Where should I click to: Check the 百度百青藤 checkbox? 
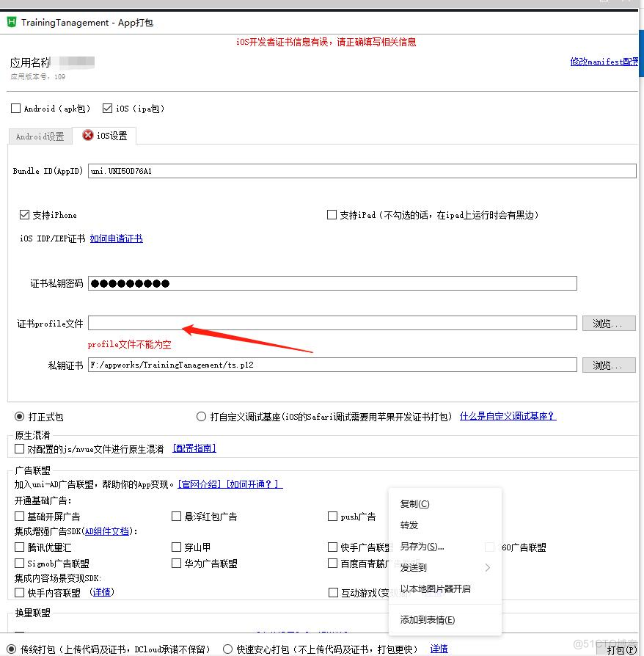(x=332, y=563)
